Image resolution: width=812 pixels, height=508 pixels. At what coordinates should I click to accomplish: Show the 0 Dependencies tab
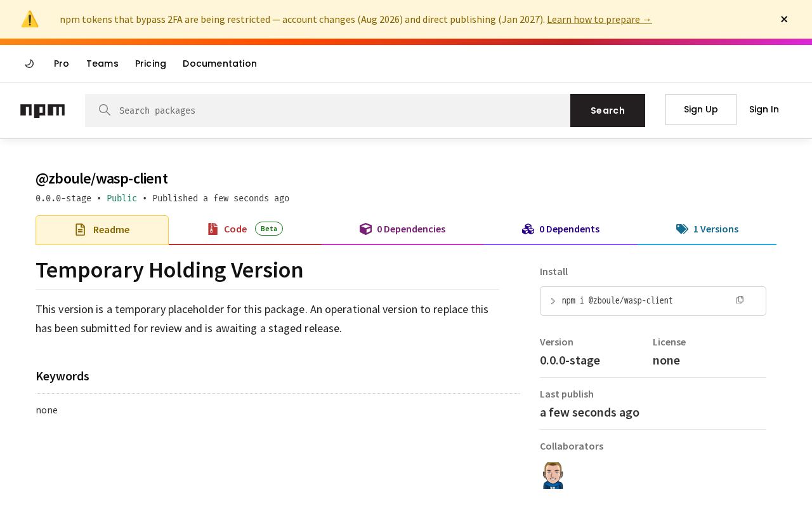[x=402, y=229]
